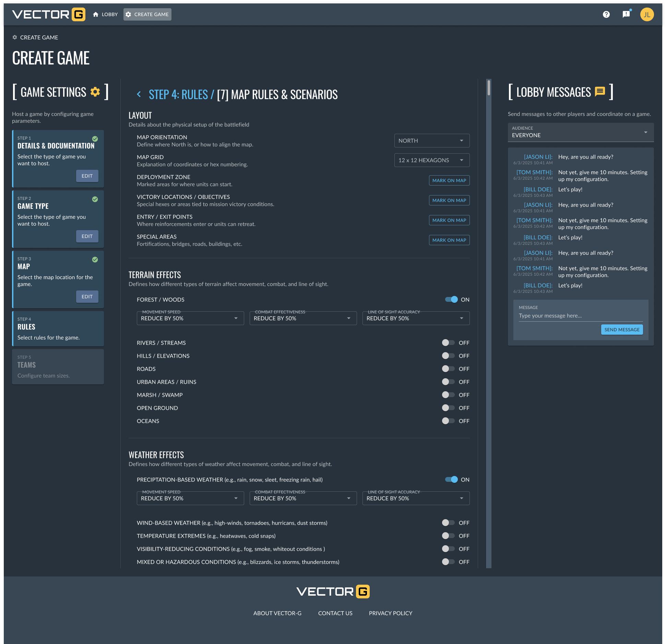Click the Lobby Messages chat icon
Viewport: 666px width, 644px height.
pos(600,92)
